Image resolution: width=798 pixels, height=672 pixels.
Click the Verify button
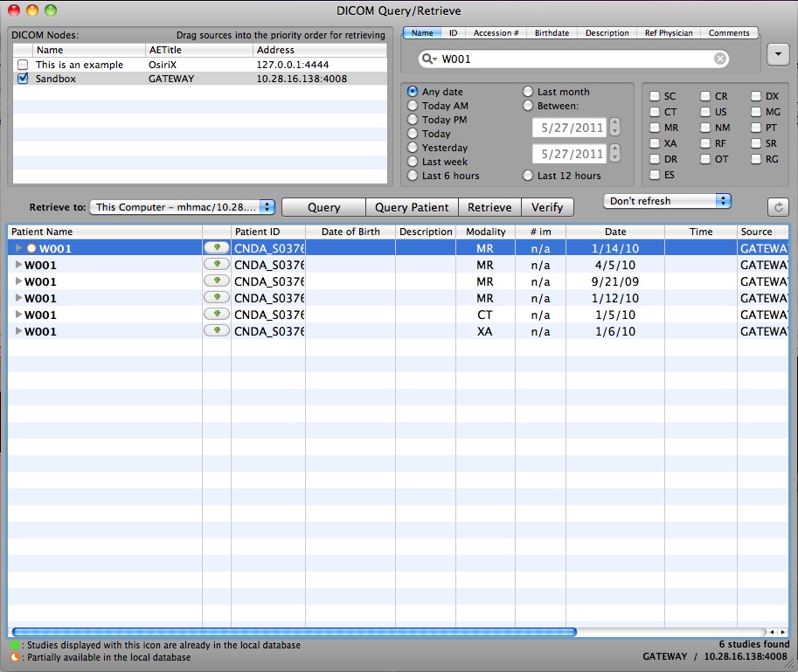click(547, 207)
